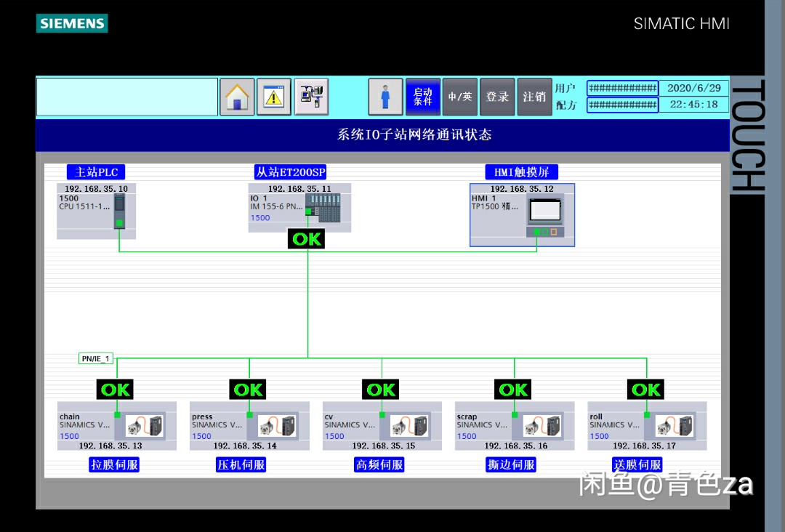
Task: Click the 1500 link under roll
Action: (x=599, y=436)
